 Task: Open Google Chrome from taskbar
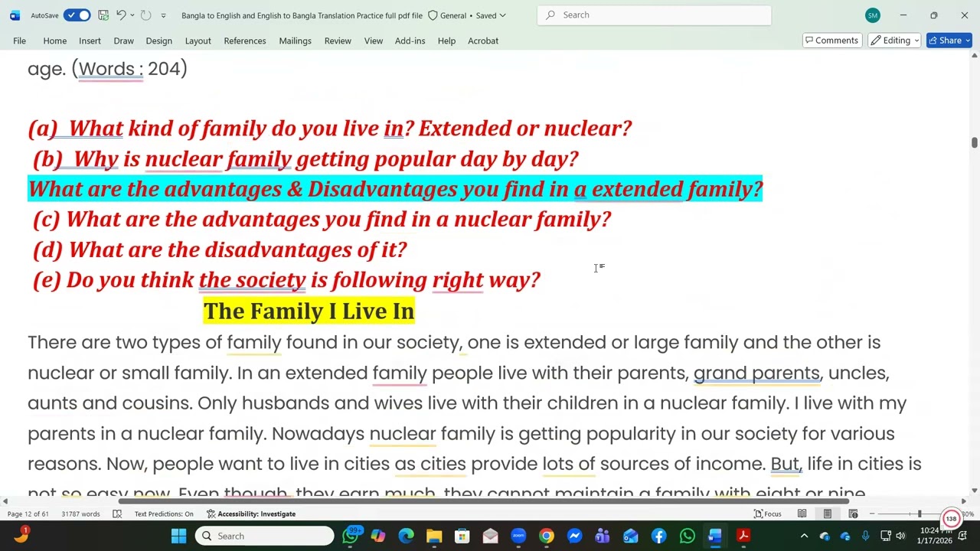547,536
